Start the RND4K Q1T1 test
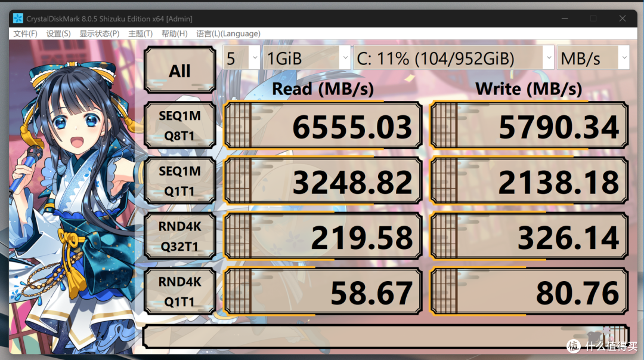This screenshot has width=644, height=360. [180, 291]
